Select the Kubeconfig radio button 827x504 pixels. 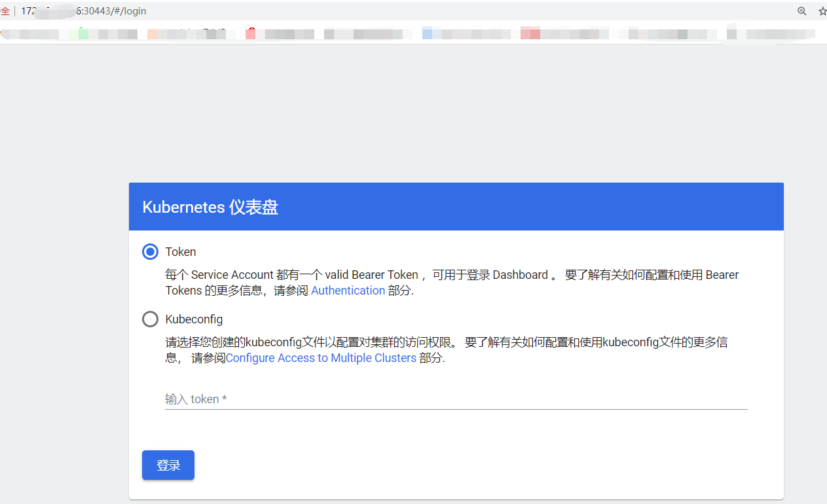point(150,319)
